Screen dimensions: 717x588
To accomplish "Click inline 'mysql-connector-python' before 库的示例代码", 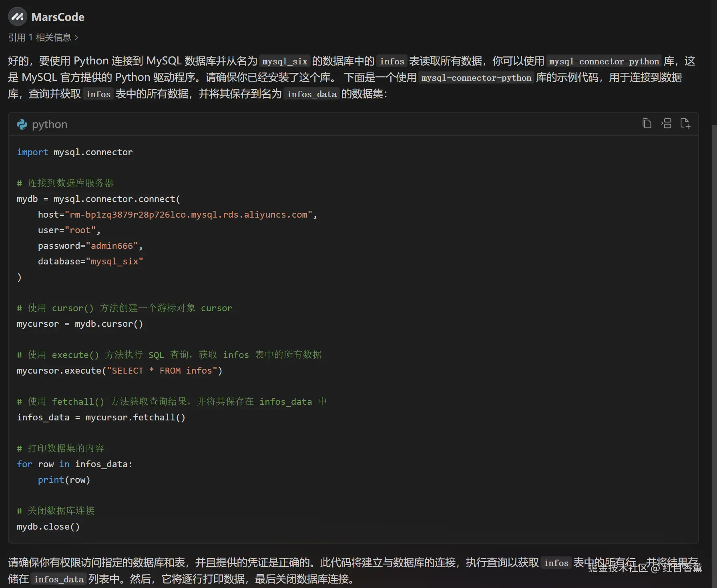I will [x=476, y=78].
